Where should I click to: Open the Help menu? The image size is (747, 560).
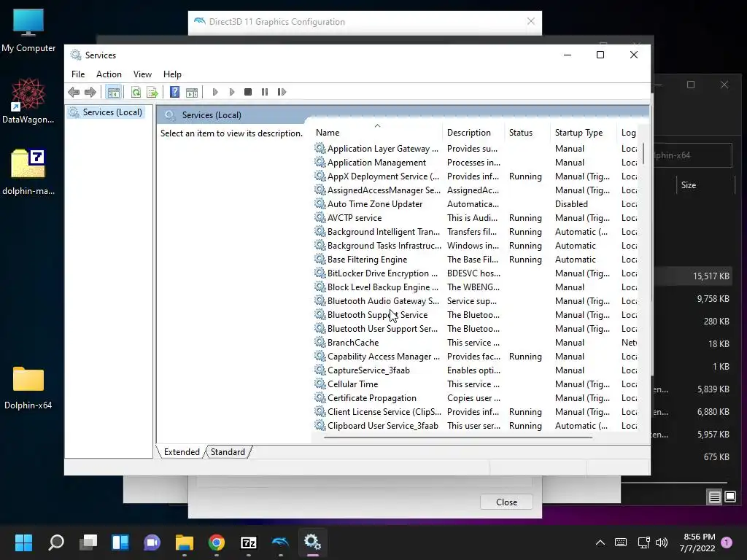(x=172, y=74)
